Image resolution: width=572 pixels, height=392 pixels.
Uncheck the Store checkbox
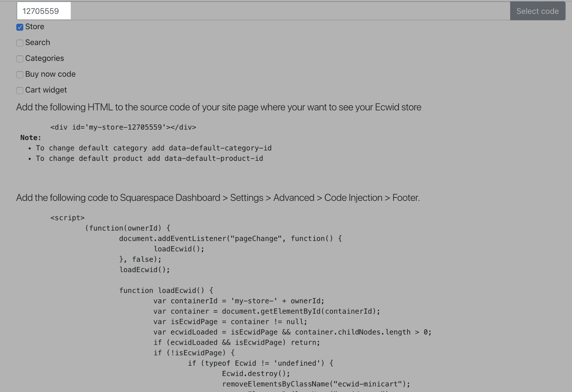[20, 27]
